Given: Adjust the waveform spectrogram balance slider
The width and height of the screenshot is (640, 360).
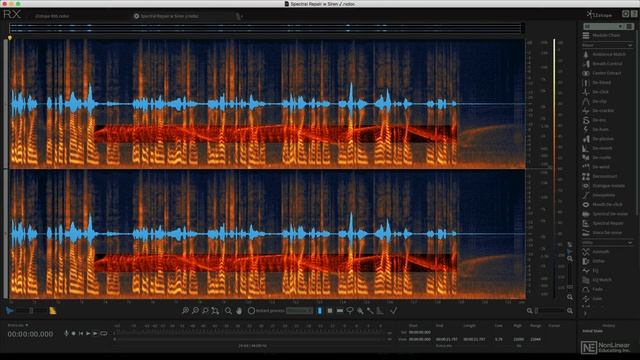Looking at the screenshot, I should tap(31, 311).
